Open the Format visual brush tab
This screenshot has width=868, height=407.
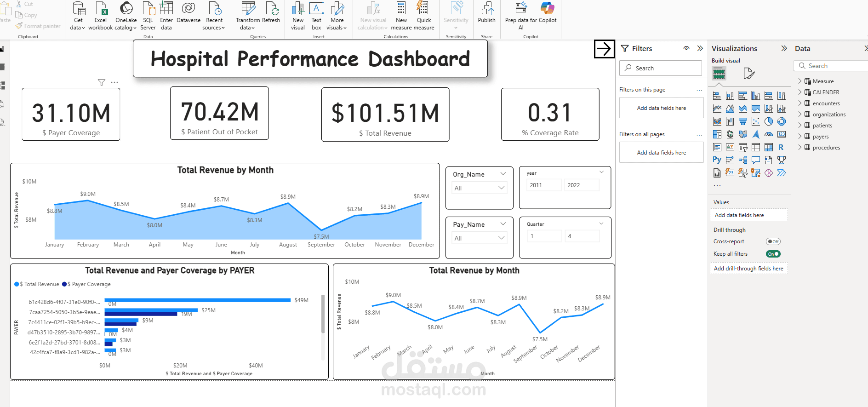coord(749,73)
